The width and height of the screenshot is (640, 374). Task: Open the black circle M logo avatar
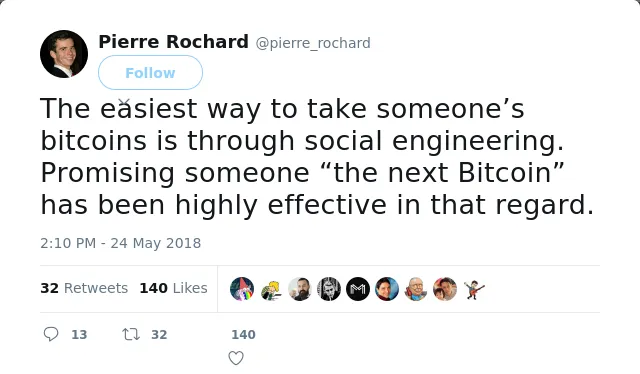tap(358, 289)
